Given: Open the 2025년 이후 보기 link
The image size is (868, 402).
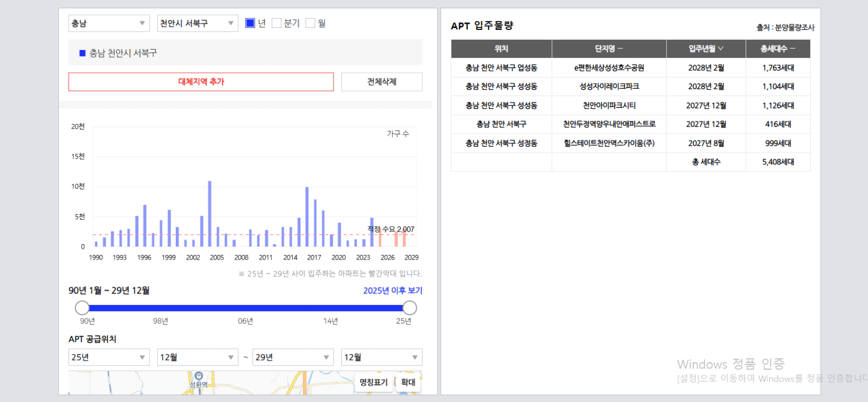Looking at the screenshot, I should [x=392, y=291].
